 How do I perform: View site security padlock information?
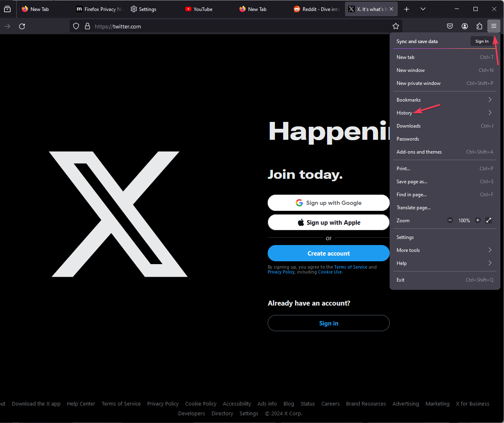[87, 26]
